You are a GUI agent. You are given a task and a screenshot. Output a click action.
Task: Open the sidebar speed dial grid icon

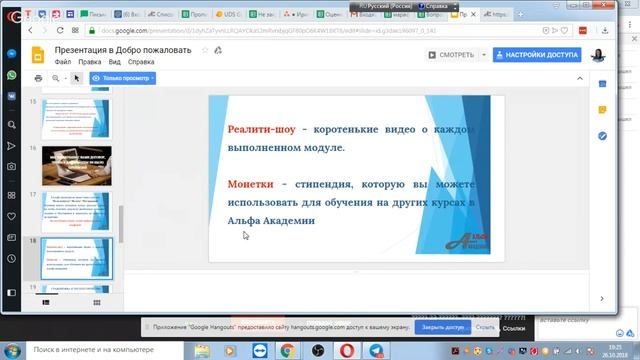(x=11, y=195)
